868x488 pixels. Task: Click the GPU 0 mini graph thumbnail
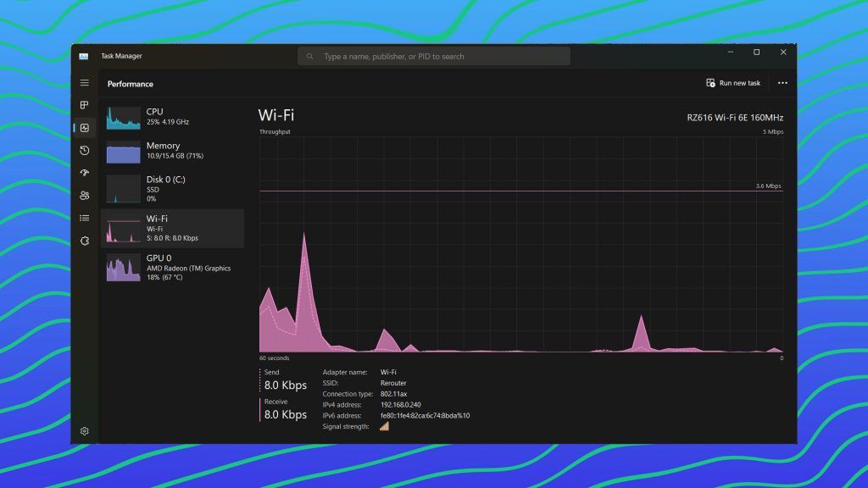123,268
